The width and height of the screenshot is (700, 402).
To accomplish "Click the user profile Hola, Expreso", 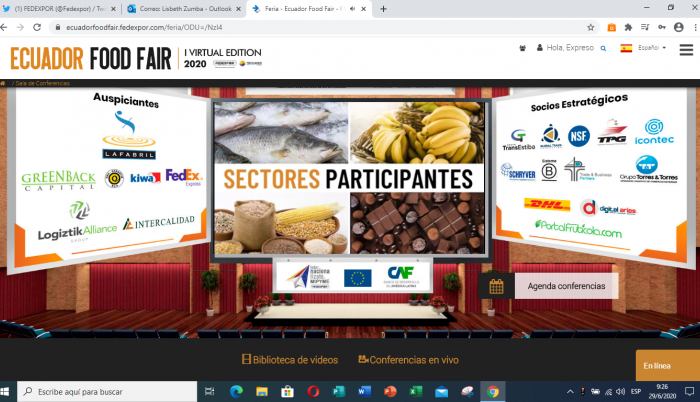I will pos(565,47).
